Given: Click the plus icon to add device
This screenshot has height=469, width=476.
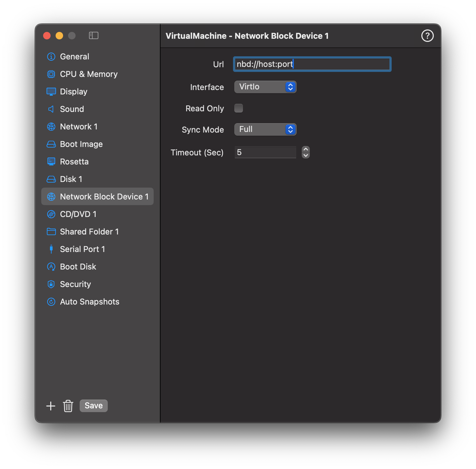Looking at the screenshot, I should 51,406.
